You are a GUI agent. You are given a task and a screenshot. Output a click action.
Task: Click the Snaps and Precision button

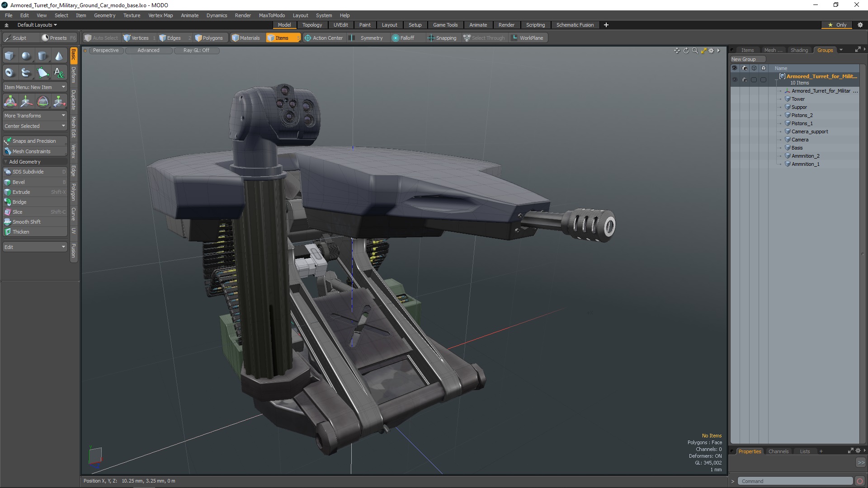coord(35,141)
